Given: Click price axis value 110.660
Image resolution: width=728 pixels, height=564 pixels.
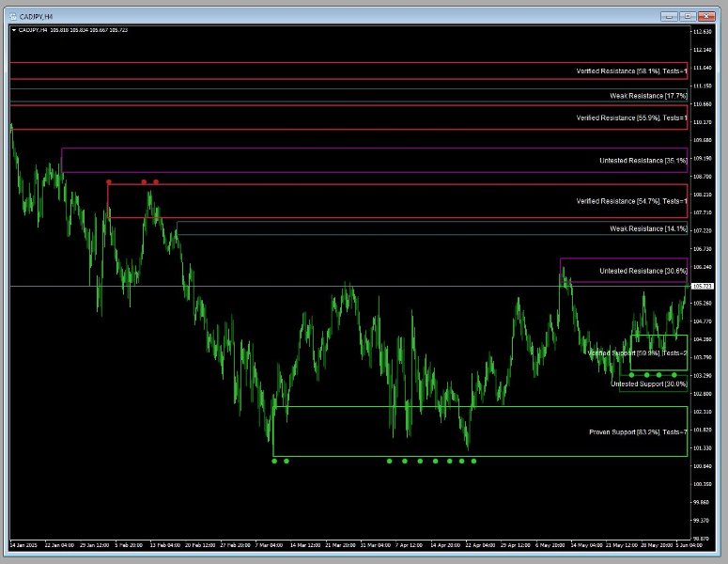Looking at the screenshot, I should click(702, 104).
